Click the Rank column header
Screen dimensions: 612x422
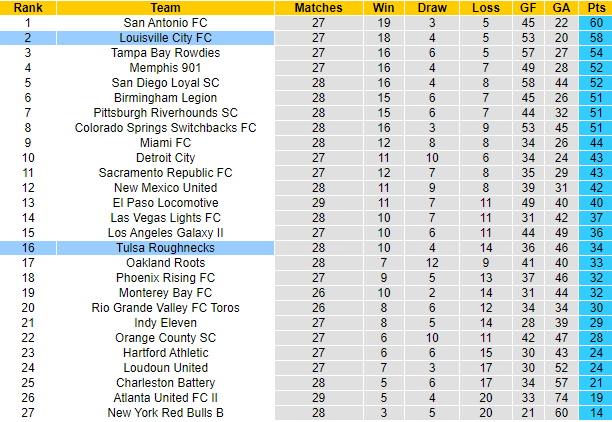27,7
